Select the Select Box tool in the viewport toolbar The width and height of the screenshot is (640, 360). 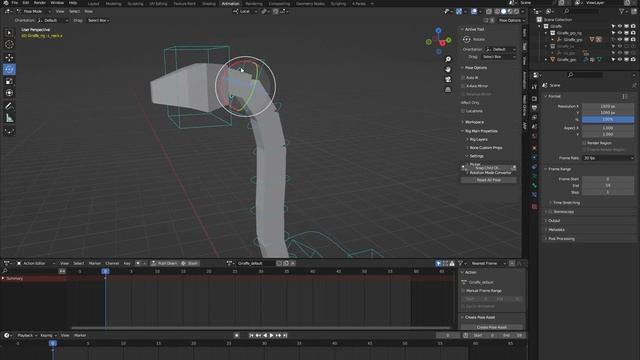point(9,33)
